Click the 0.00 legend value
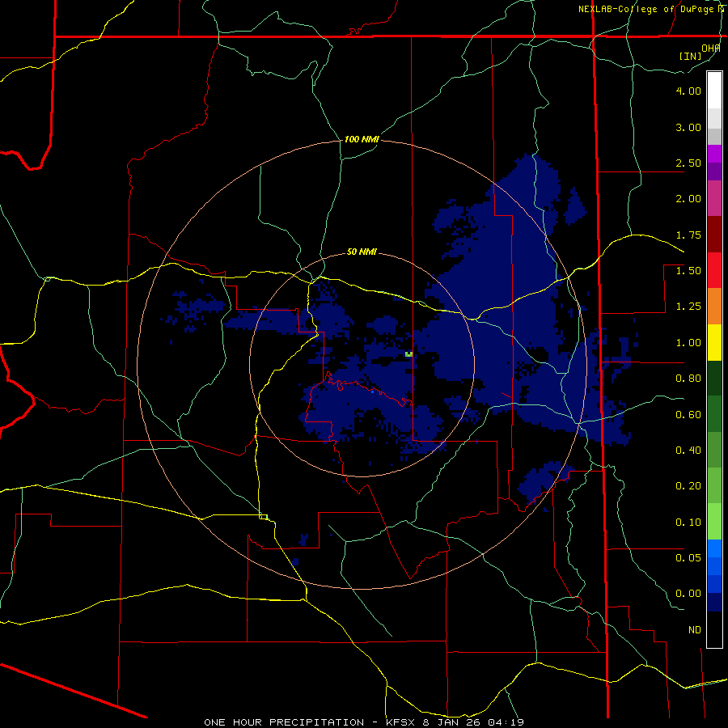This screenshot has height=728, width=728. [x=688, y=594]
